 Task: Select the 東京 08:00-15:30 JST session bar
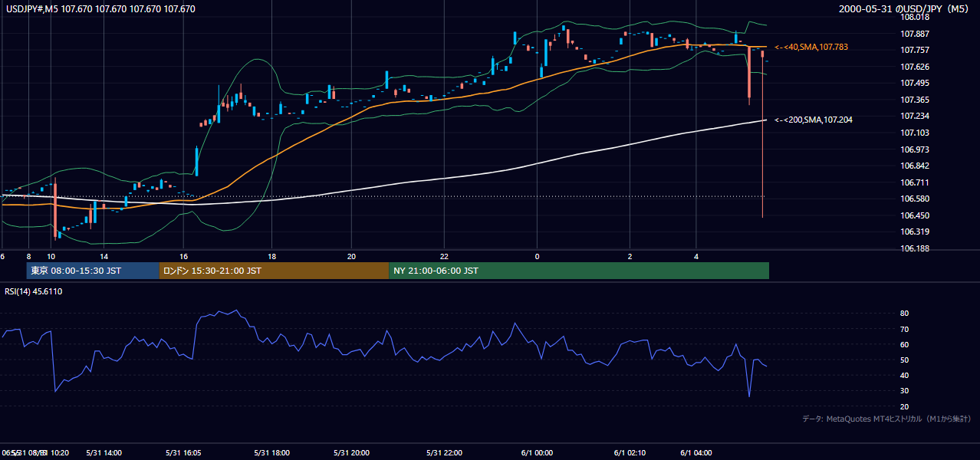tap(93, 271)
